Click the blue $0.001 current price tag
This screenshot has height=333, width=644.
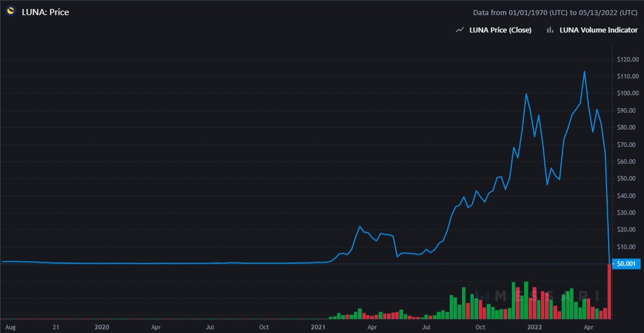626,264
